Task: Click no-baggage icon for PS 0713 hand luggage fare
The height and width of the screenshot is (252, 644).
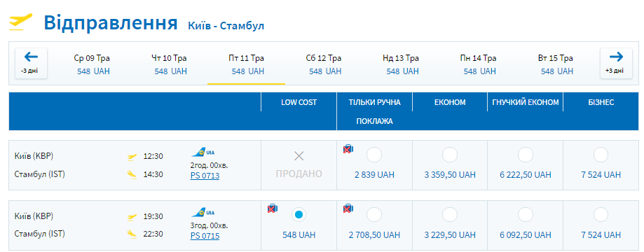Action: (348, 149)
